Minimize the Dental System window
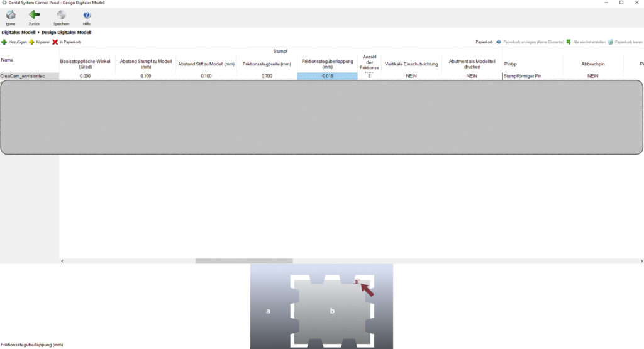Image resolution: width=644 pixels, height=349 pixels. point(606,3)
